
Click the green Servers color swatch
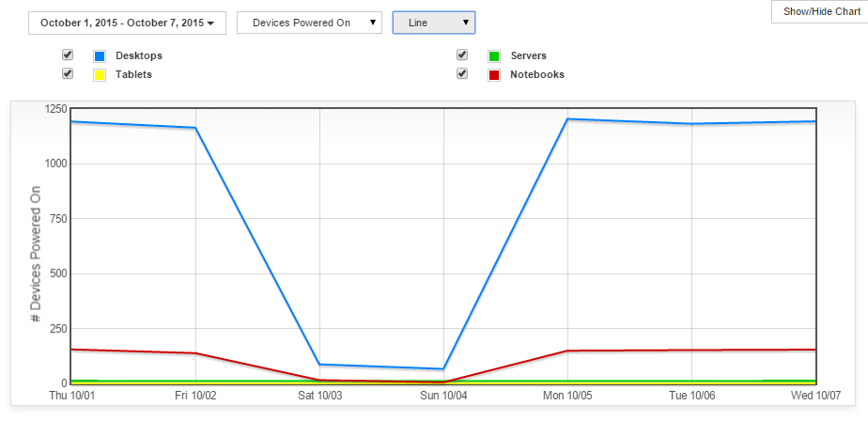pyautogui.click(x=493, y=56)
